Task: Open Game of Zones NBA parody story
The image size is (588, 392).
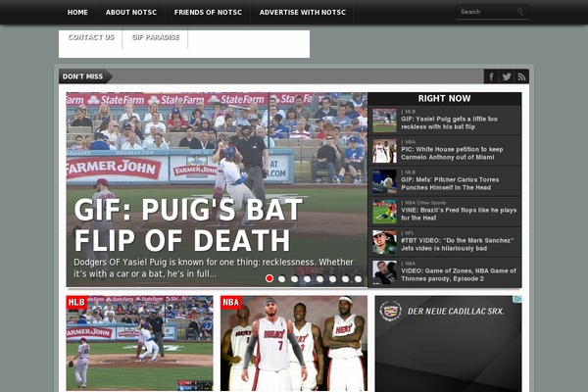Action: [459, 275]
